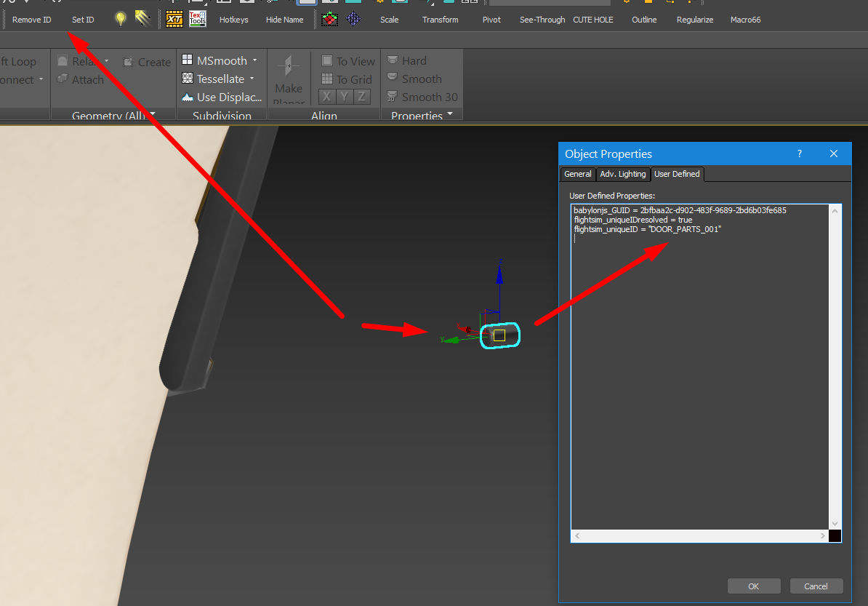Confirm the dialog with the OK button

click(x=753, y=586)
